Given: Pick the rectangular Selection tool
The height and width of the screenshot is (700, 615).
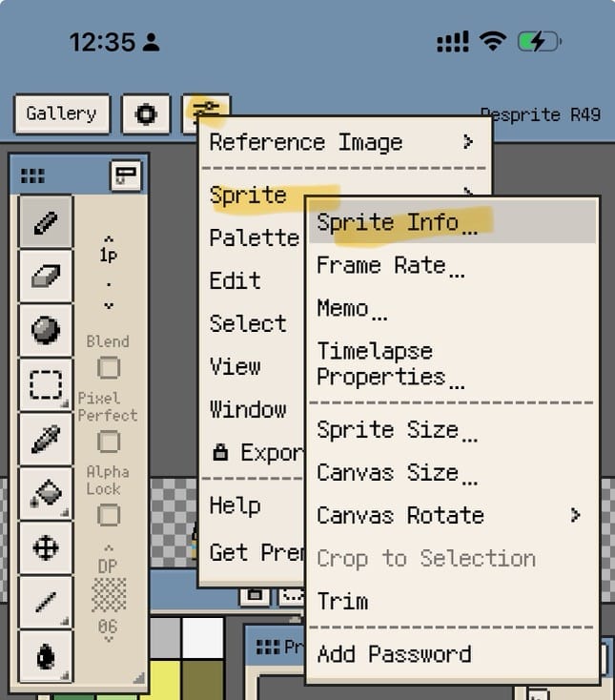Looking at the screenshot, I should 45,383.
